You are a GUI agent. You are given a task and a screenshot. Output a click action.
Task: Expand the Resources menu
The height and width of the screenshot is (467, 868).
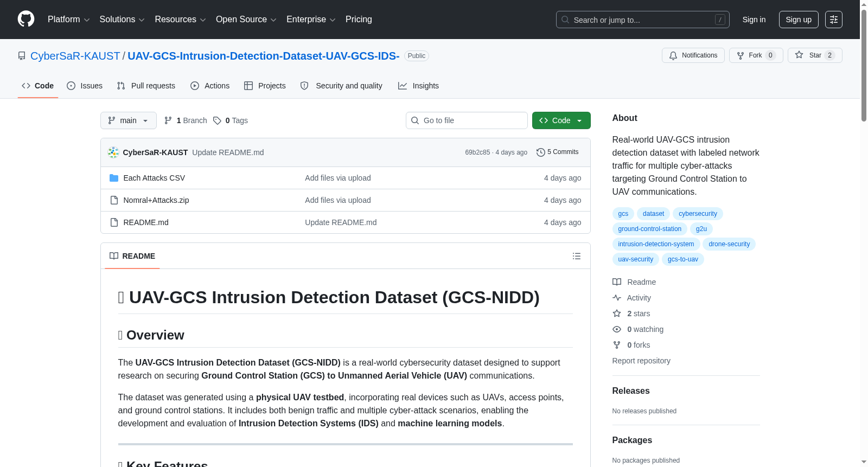coord(180,20)
